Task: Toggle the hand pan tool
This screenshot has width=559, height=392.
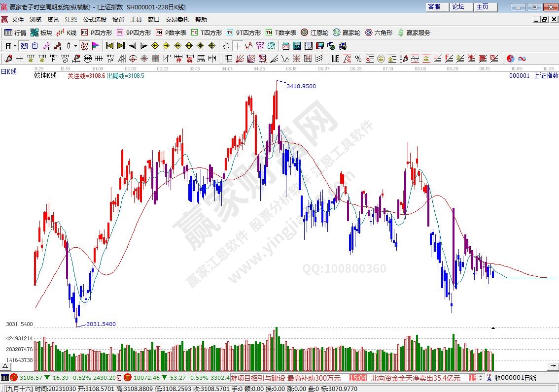Action: (226, 46)
